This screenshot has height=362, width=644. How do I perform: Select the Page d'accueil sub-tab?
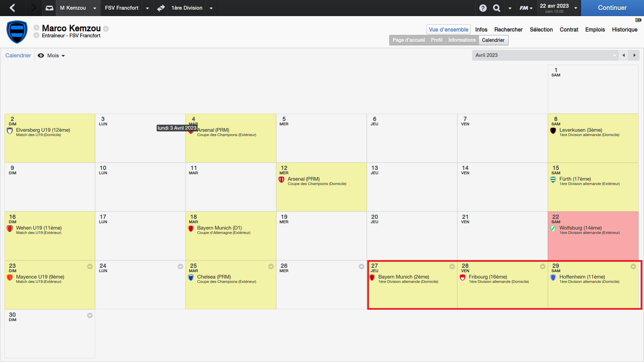coord(409,40)
